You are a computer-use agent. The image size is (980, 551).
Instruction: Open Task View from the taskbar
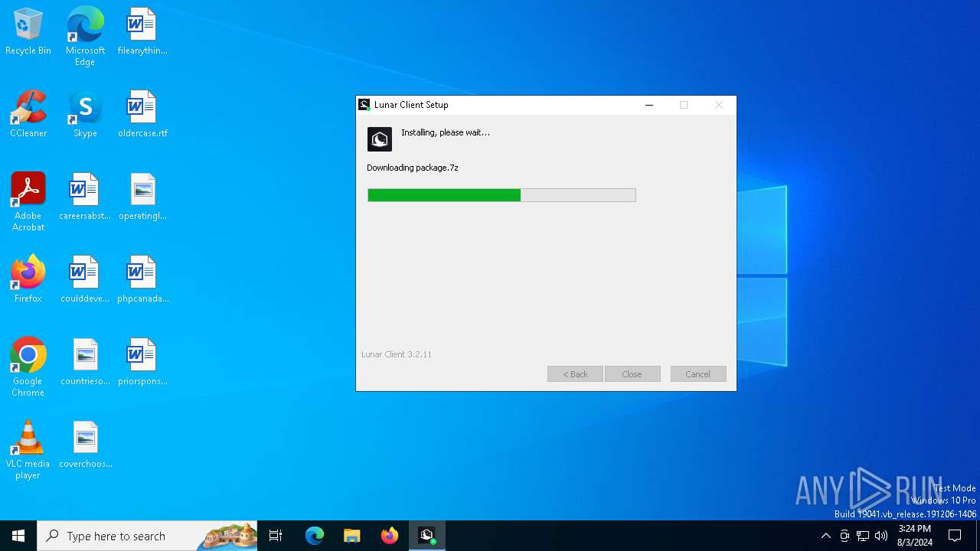pyautogui.click(x=276, y=536)
